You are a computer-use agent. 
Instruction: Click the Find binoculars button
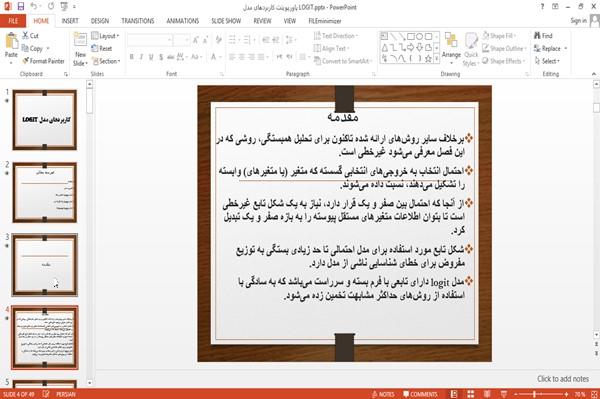[543, 36]
